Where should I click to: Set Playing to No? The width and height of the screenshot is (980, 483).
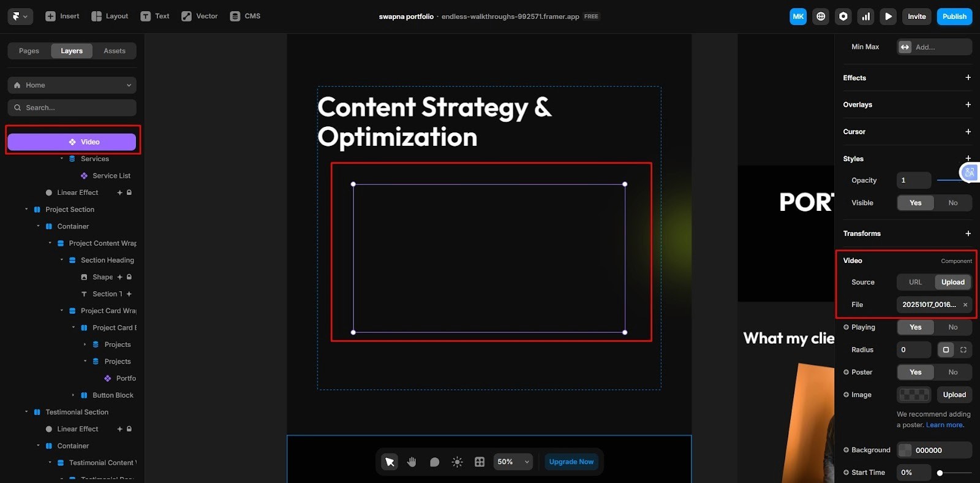coord(953,327)
